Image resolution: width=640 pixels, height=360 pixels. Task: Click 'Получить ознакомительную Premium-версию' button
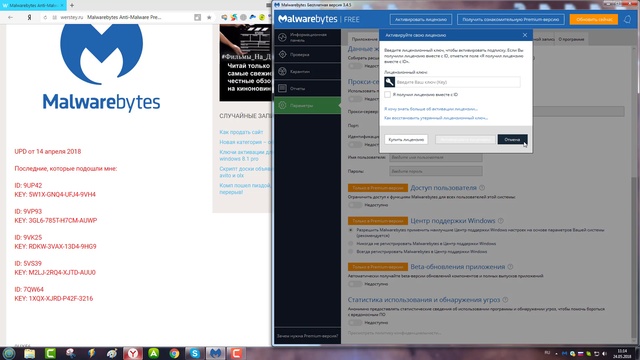coord(511,19)
